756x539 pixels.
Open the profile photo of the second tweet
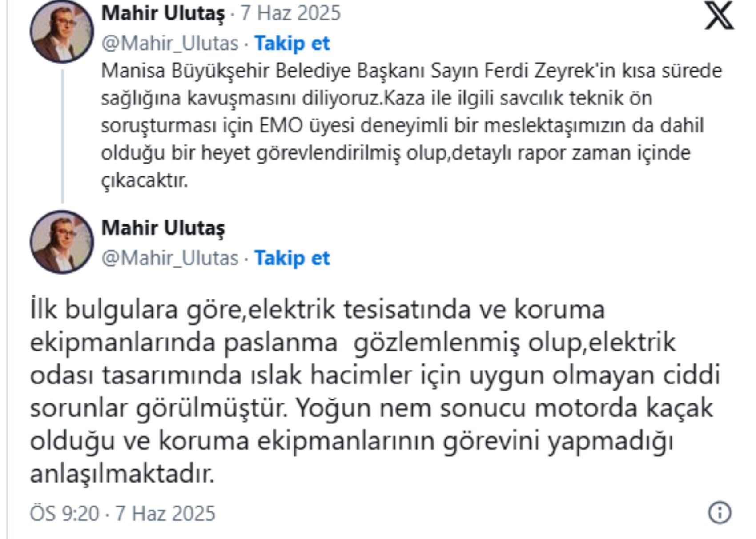(x=62, y=242)
